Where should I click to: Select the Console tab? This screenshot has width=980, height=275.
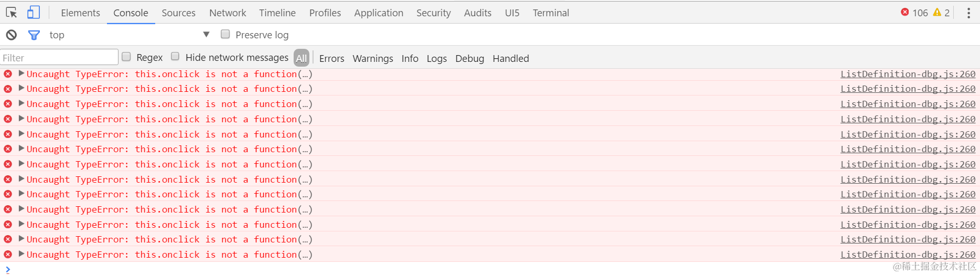[x=131, y=13]
